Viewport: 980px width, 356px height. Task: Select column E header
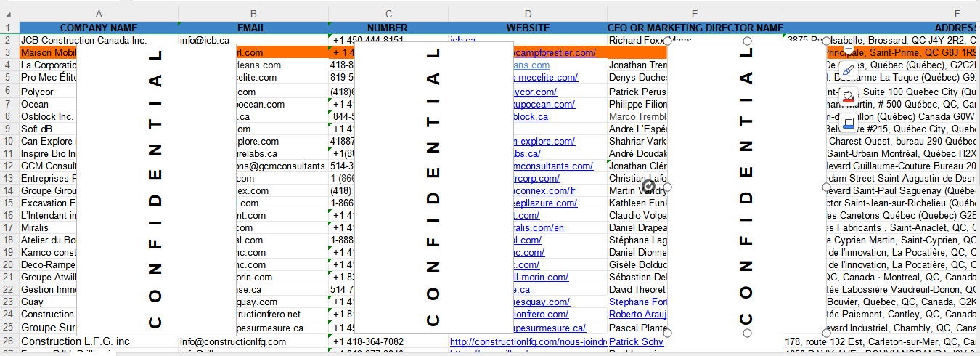(x=695, y=14)
